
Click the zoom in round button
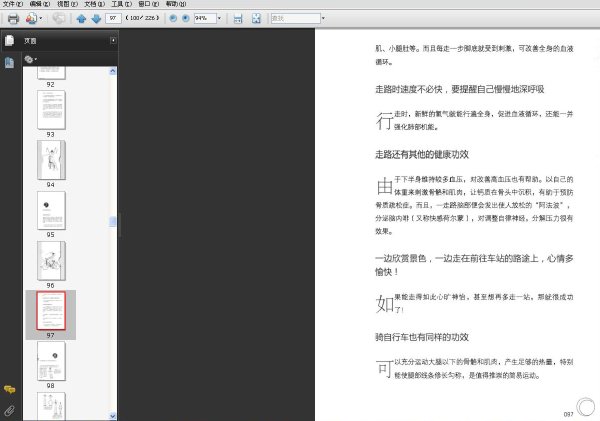(x=186, y=18)
